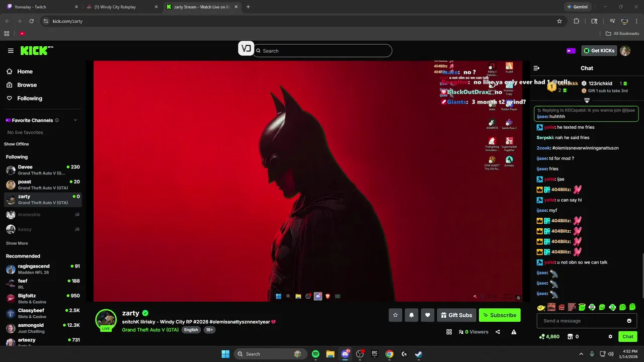
Task: Insert the first yellow emote in quick bar
Action: coord(541,307)
